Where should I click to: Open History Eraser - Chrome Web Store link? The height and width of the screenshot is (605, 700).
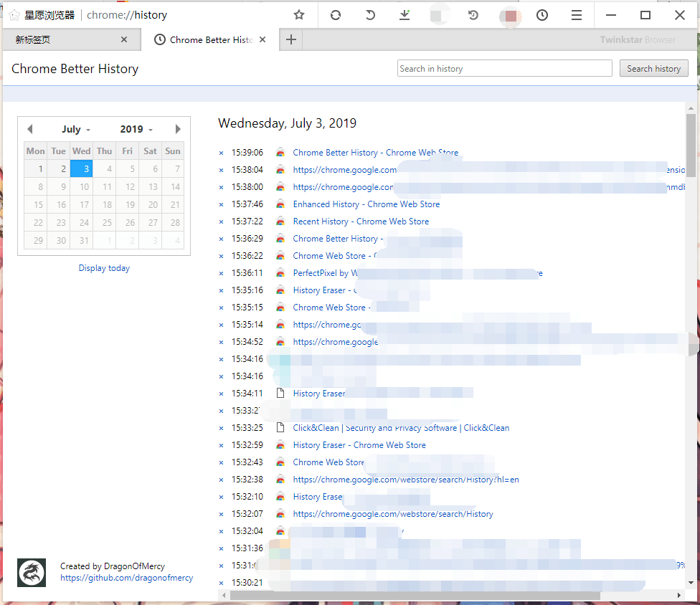pyautogui.click(x=359, y=445)
